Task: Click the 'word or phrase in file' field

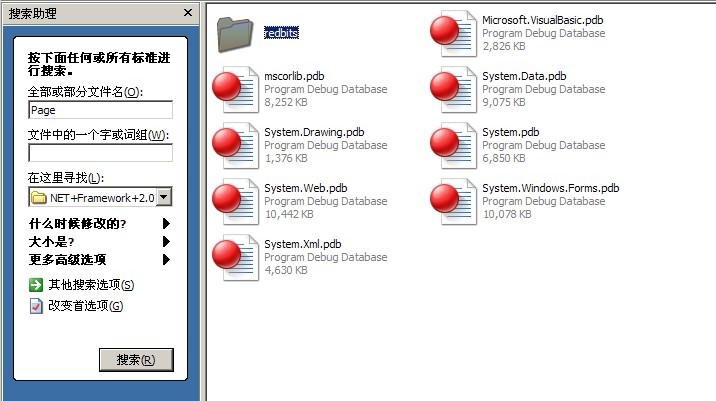Action: (100, 153)
